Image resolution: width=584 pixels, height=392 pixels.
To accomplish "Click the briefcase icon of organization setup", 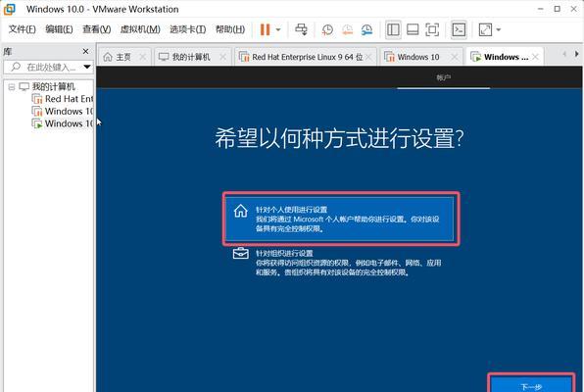I will click(x=241, y=254).
